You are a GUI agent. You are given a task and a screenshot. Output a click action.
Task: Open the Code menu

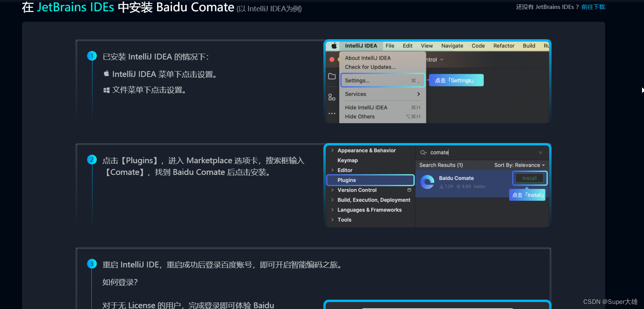coord(478,45)
